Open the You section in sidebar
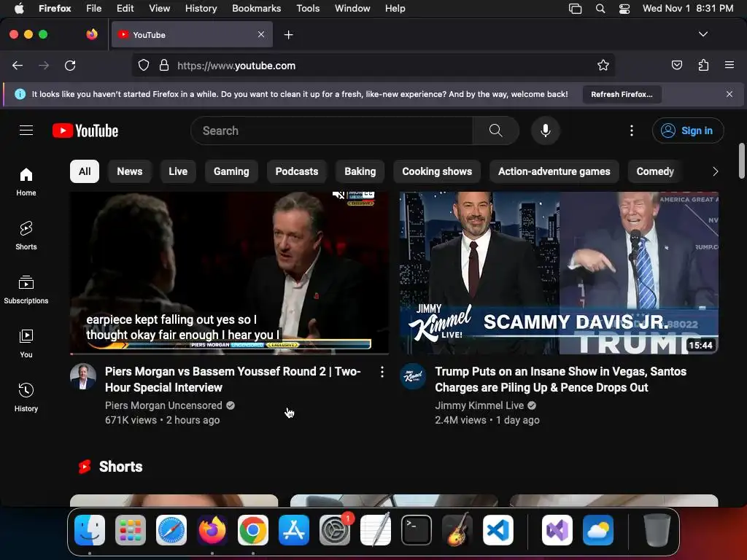747x560 pixels. (26, 343)
